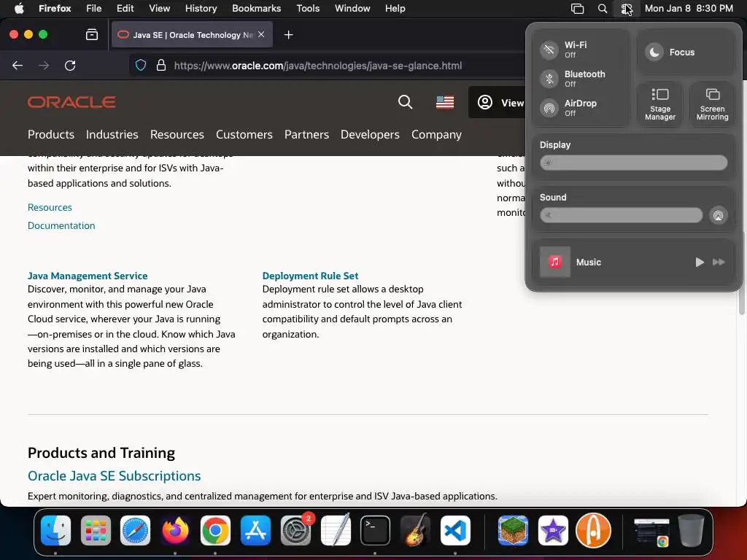Image resolution: width=747 pixels, height=560 pixels.
Task: Open the Music app artwork tile
Action: (x=554, y=262)
